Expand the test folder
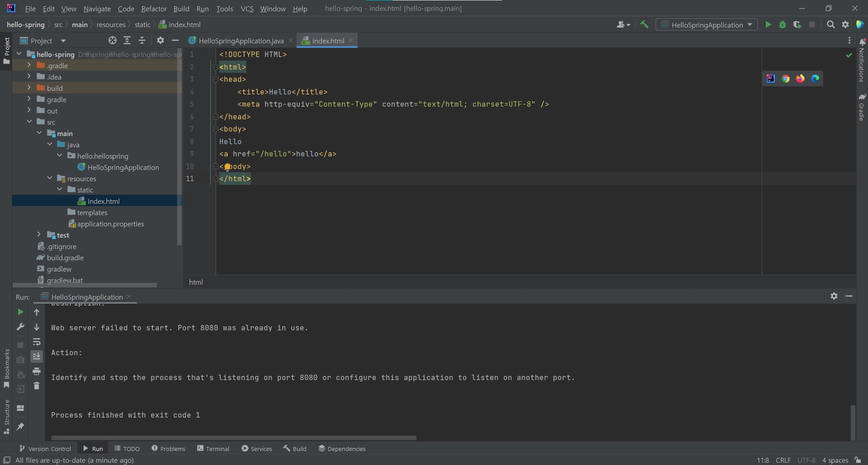 coord(39,235)
